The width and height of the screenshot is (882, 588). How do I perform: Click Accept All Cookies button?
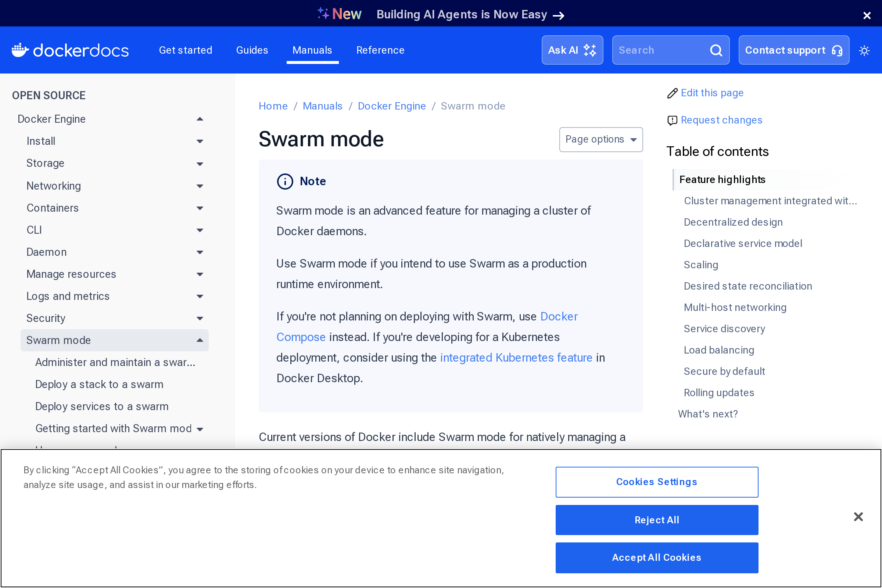(657, 558)
